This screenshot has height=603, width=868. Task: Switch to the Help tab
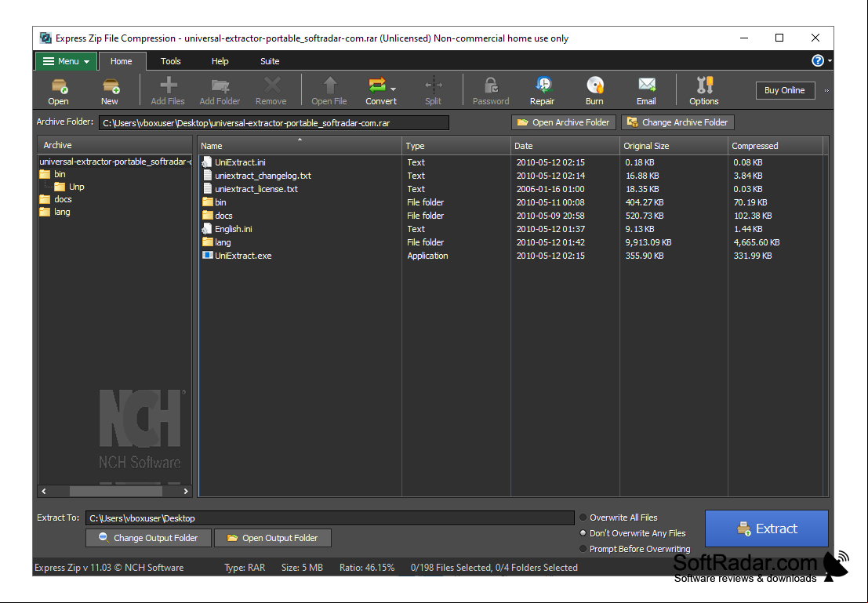point(220,61)
